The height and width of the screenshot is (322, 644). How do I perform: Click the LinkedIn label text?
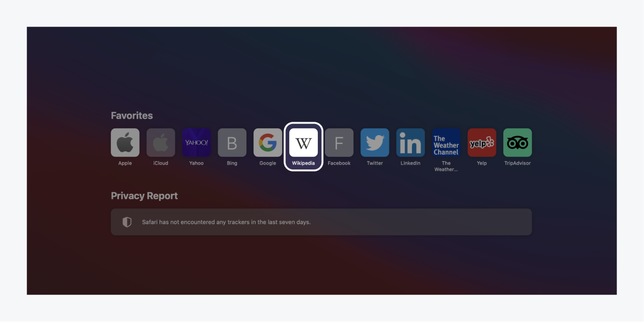tap(411, 163)
